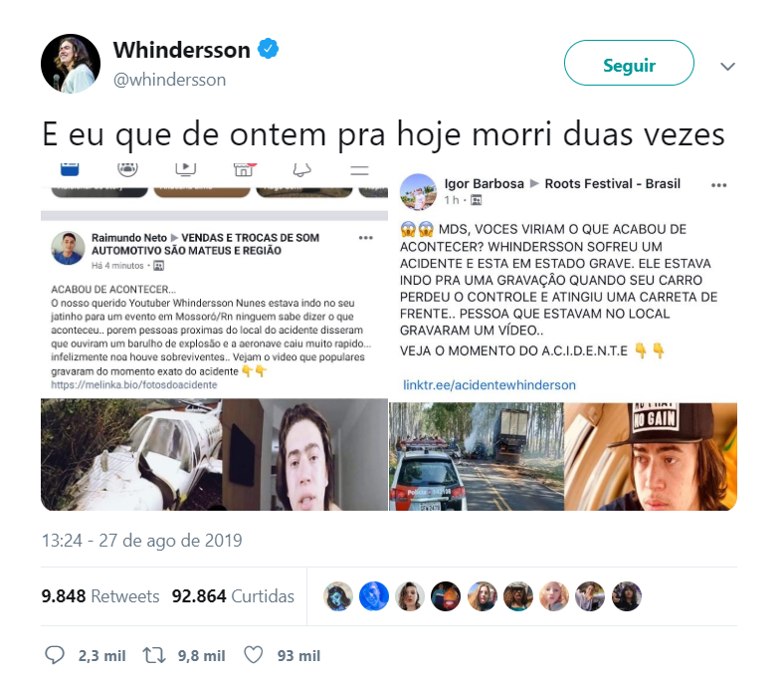This screenshot has height=684, width=784.
Task: Open the left attached image with plane crash
Action: (214, 338)
